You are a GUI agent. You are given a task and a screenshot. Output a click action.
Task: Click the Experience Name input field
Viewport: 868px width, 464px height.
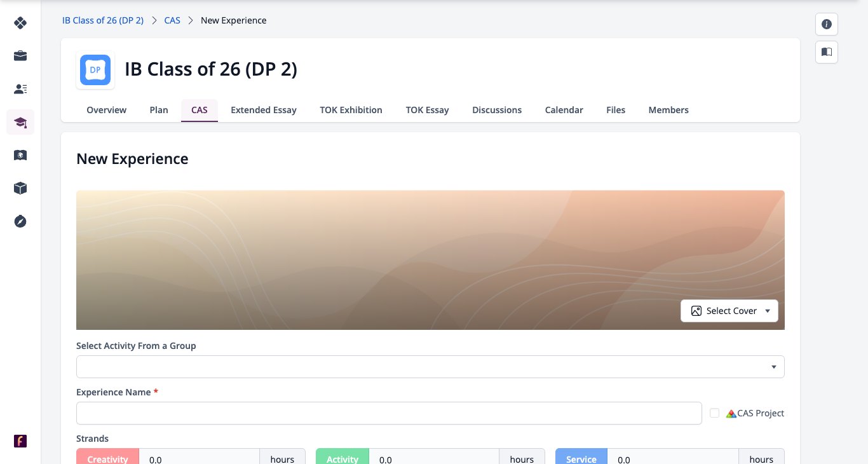point(389,413)
